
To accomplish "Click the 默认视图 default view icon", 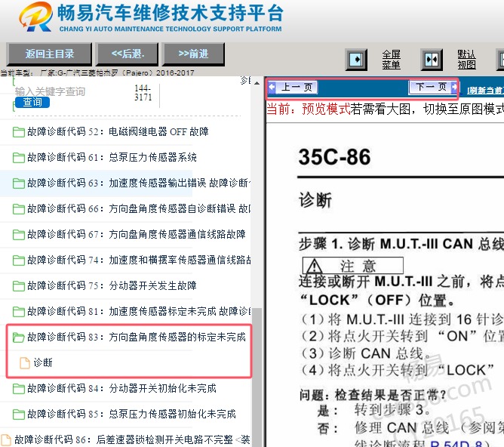I will (x=432, y=60).
